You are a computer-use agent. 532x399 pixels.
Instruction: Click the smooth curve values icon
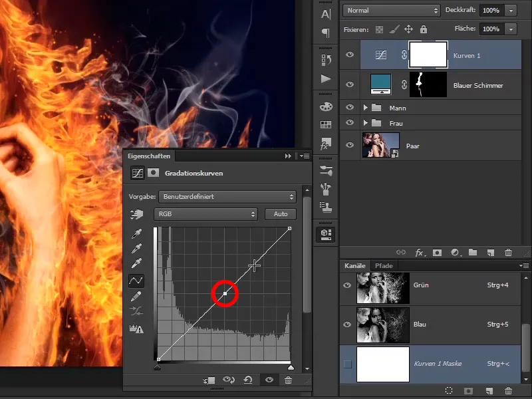pos(136,311)
